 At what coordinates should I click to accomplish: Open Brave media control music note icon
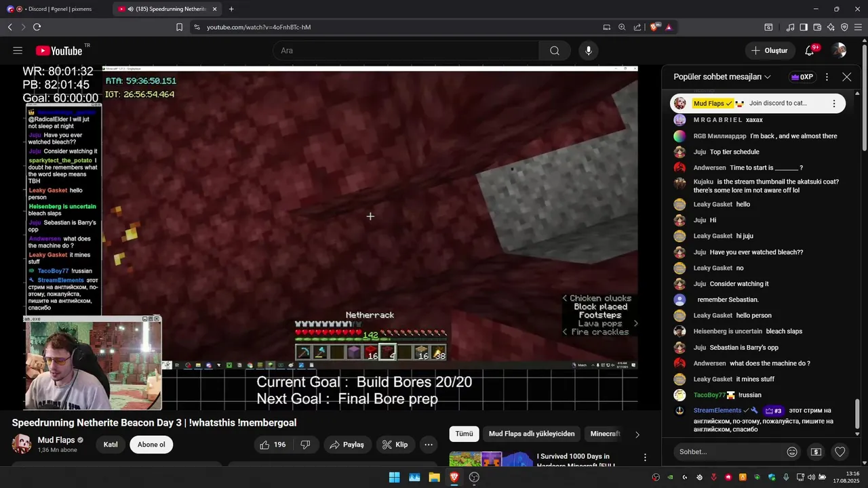tap(790, 27)
